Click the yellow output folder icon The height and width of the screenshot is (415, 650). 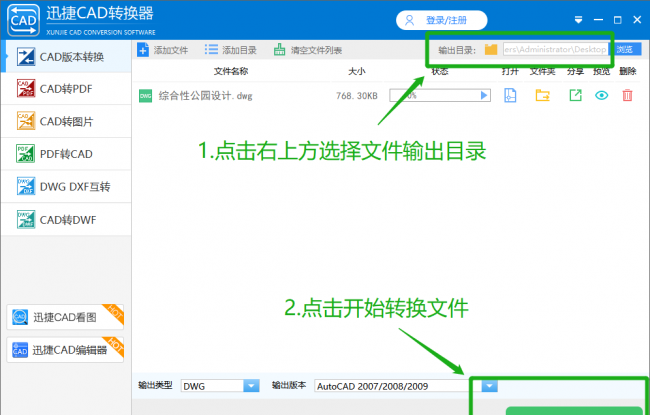click(491, 50)
